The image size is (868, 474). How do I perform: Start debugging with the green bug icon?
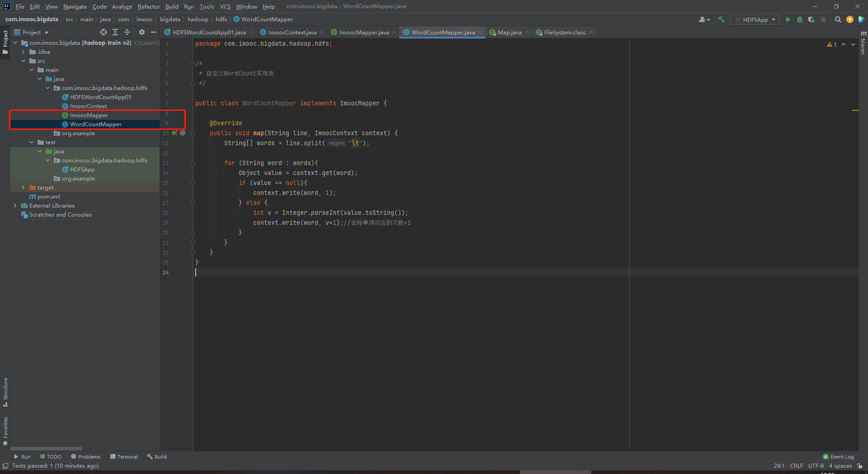point(800,19)
